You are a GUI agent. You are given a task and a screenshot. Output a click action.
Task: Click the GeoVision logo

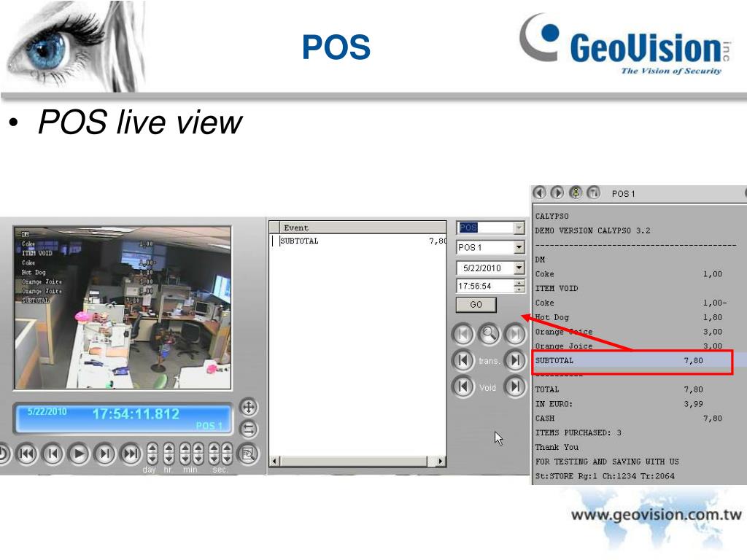[625, 44]
